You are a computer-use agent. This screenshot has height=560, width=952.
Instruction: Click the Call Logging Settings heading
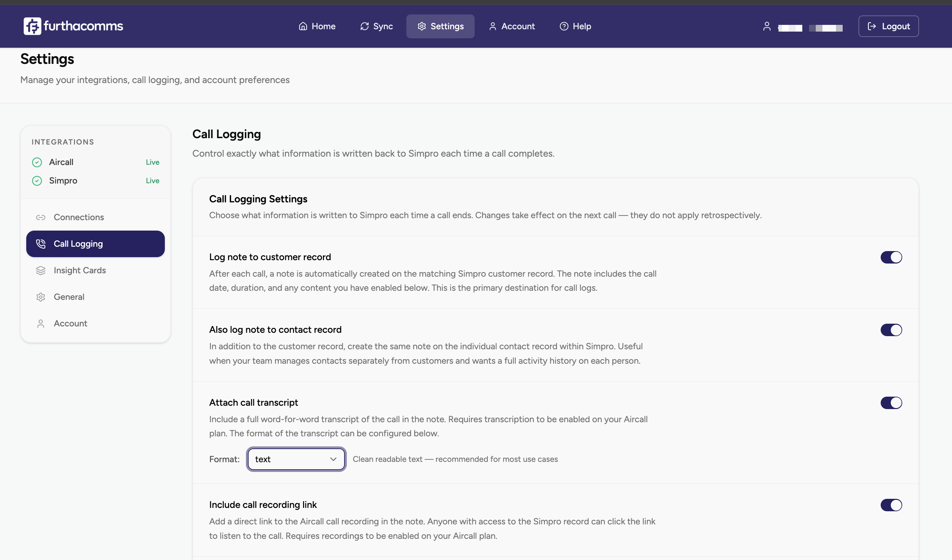click(258, 199)
